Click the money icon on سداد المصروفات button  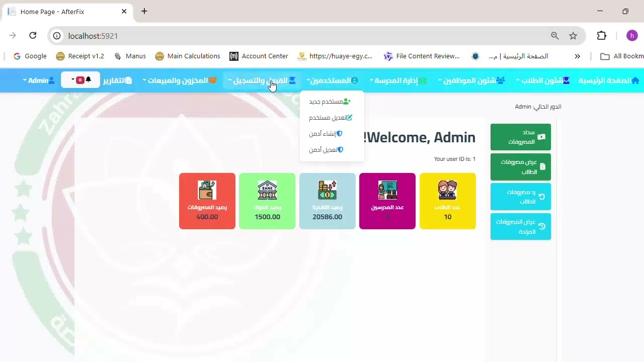point(541,137)
